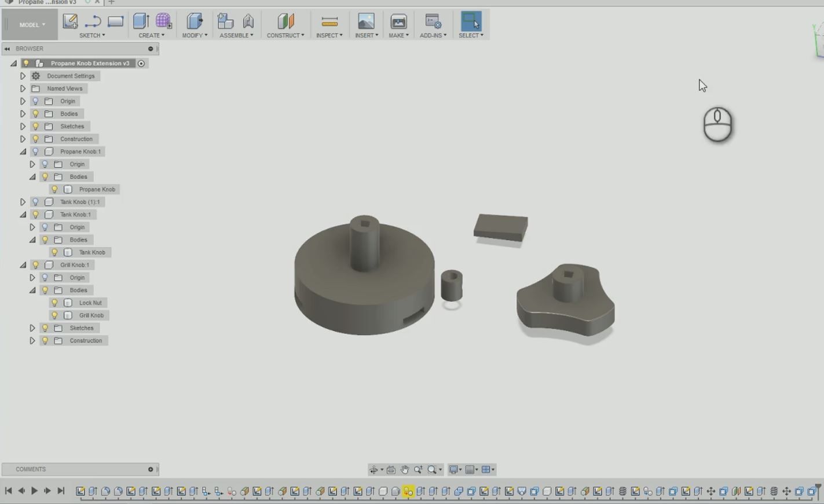This screenshot has width=824, height=504.
Task: Expand the Sketches folder in browser
Action: pyautogui.click(x=23, y=126)
